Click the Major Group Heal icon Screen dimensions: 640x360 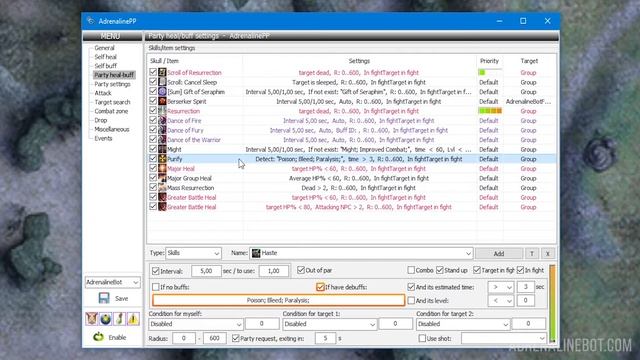click(162, 178)
